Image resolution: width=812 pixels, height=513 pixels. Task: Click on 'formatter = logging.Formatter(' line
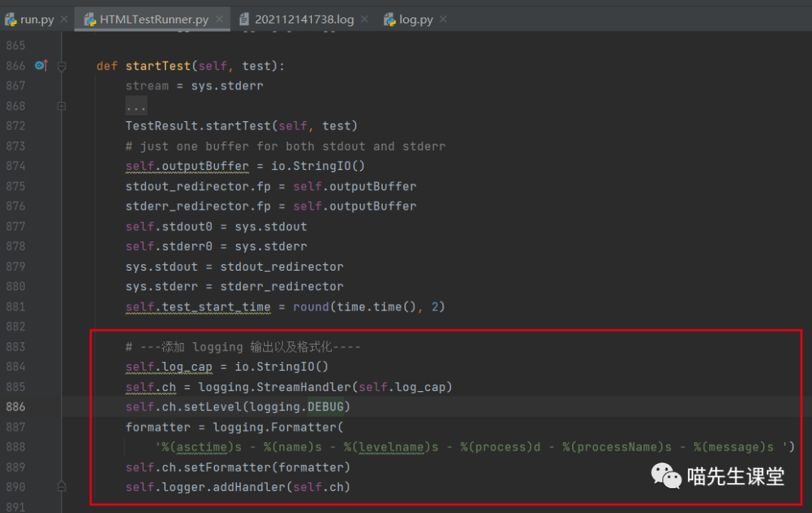234,427
